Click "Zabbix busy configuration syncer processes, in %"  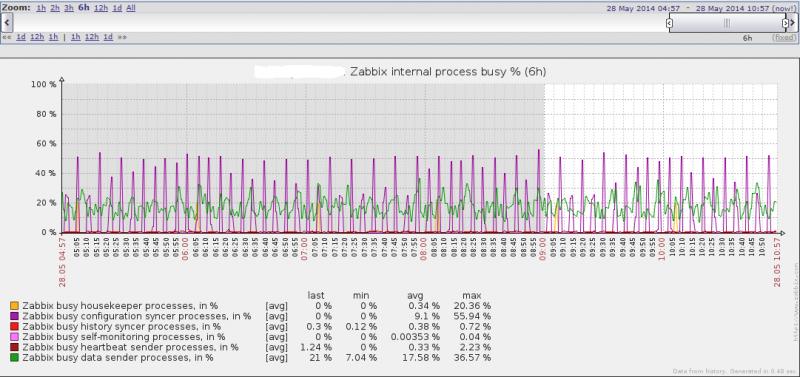[137, 316]
